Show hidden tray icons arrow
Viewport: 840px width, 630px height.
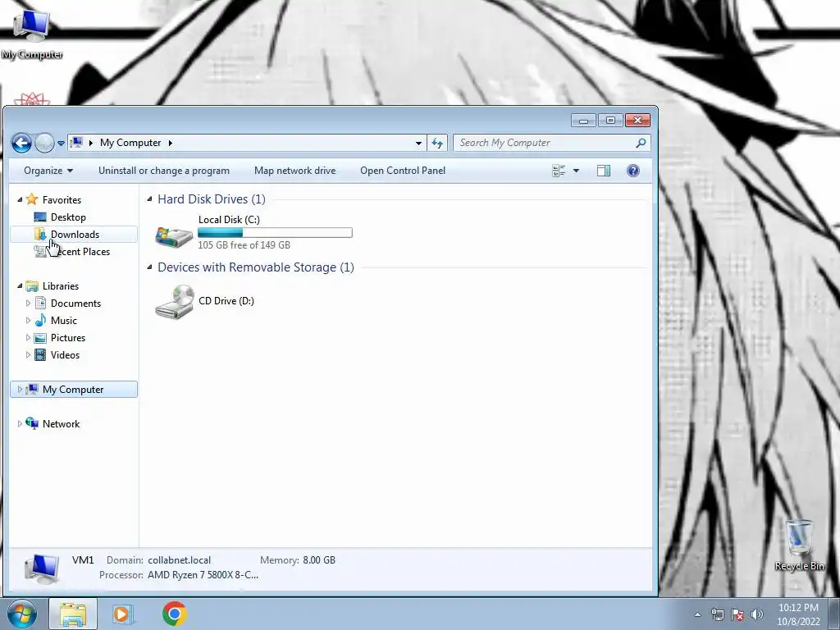pos(697,614)
